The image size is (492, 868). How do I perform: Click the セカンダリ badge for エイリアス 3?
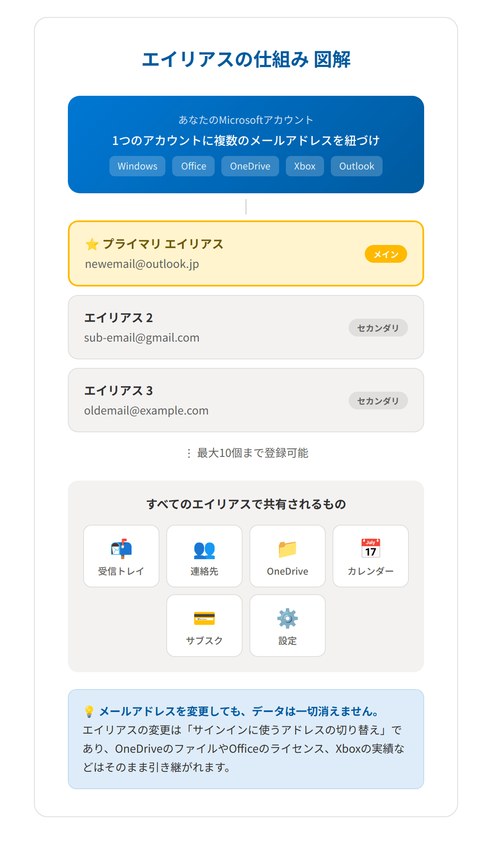tap(378, 401)
